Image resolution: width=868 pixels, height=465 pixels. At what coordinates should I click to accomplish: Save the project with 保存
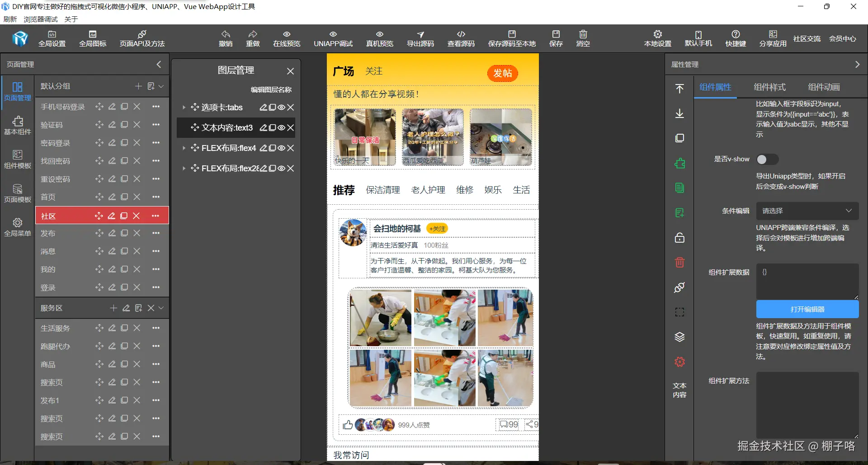point(556,38)
